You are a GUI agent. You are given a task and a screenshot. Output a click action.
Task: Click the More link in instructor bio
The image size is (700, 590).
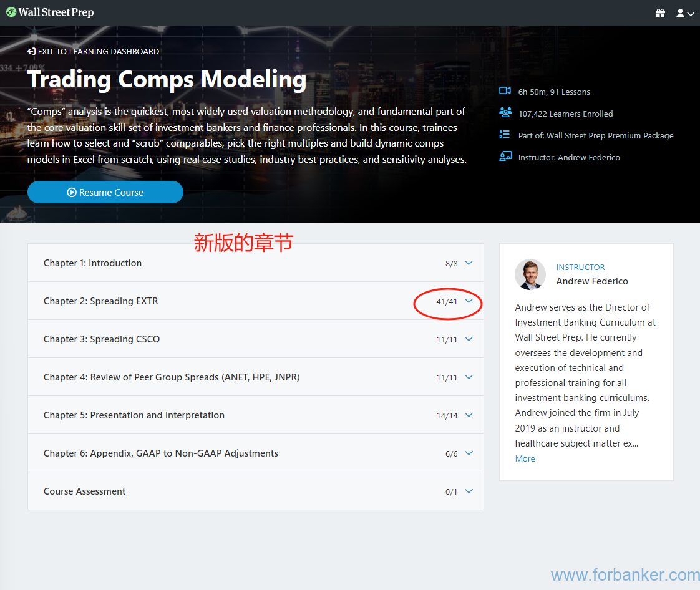tap(525, 458)
